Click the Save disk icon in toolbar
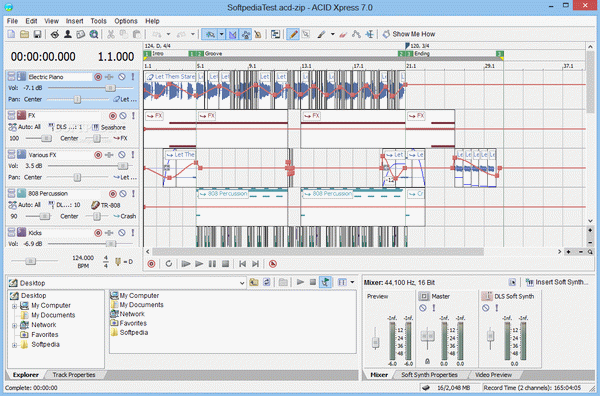Viewport: 600px width, 396px height. 37,34
